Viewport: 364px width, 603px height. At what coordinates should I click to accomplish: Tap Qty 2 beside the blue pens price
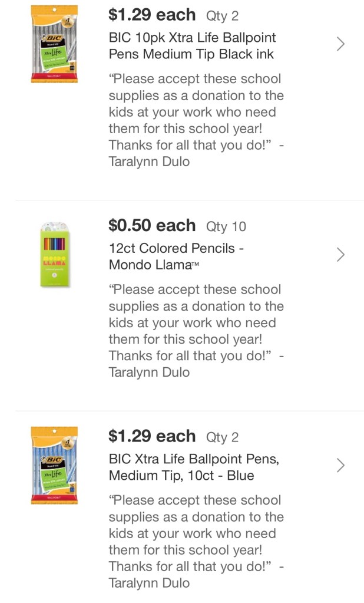[x=223, y=437]
